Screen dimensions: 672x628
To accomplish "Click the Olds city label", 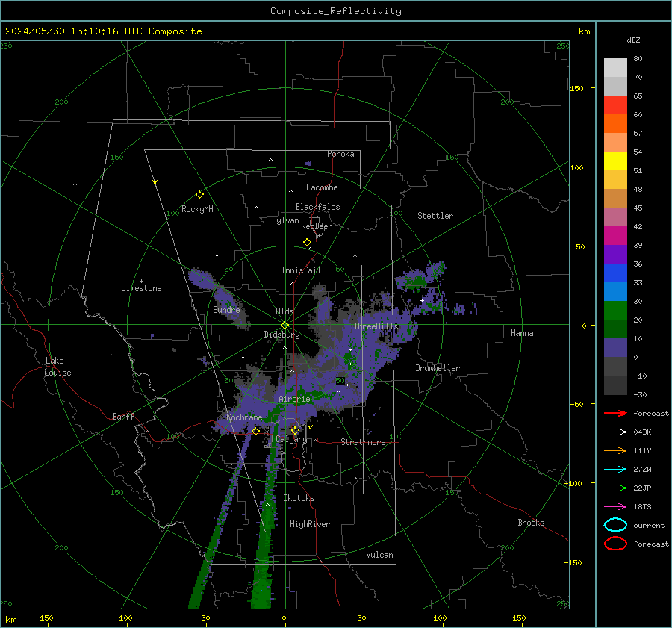I will [x=284, y=311].
